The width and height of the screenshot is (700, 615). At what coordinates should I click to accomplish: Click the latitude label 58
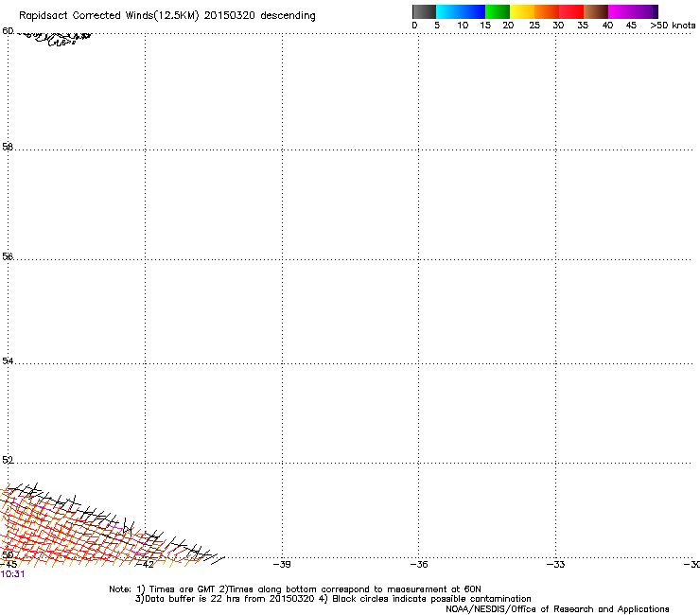click(x=8, y=147)
